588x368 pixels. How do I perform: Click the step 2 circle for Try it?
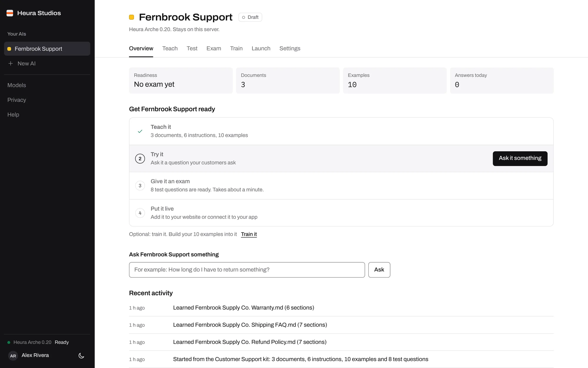140,158
